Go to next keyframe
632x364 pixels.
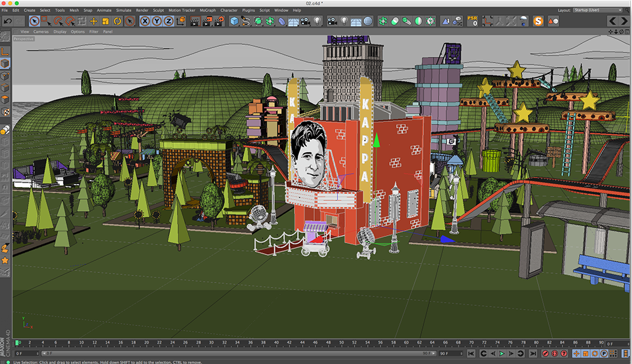click(x=520, y=353)
